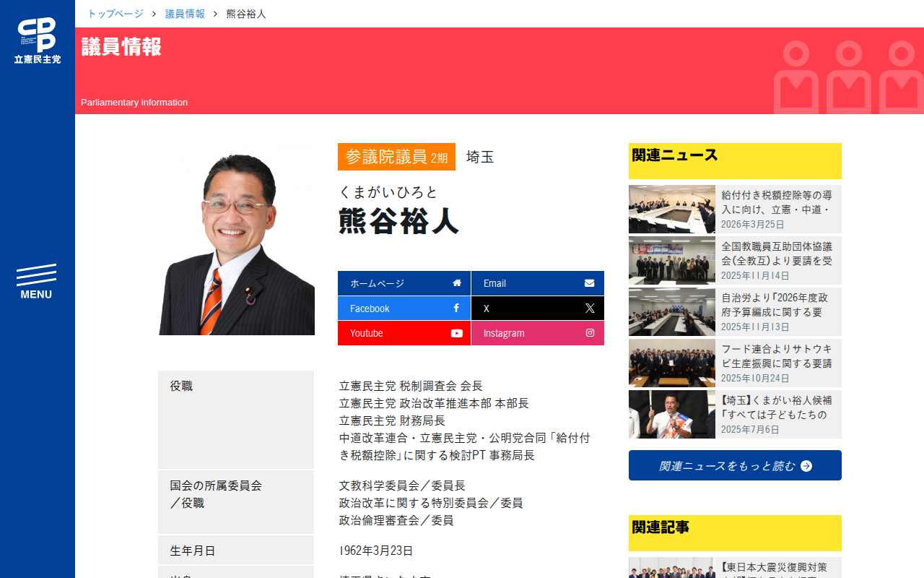Click the 参議院議員 2期 orange badge
The height and width of the screenshot is (578, 924).
396,157
